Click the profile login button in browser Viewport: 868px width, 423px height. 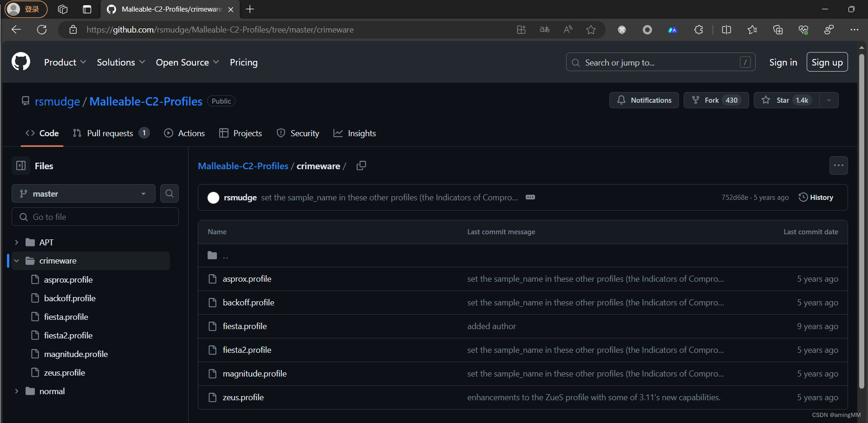[26, 9]
